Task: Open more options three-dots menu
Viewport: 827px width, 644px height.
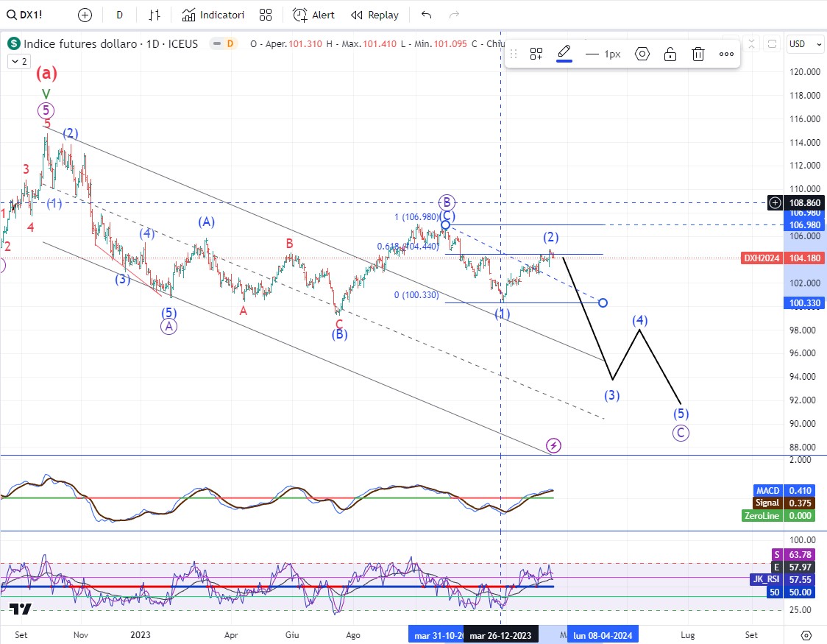Action: [726, 54]
